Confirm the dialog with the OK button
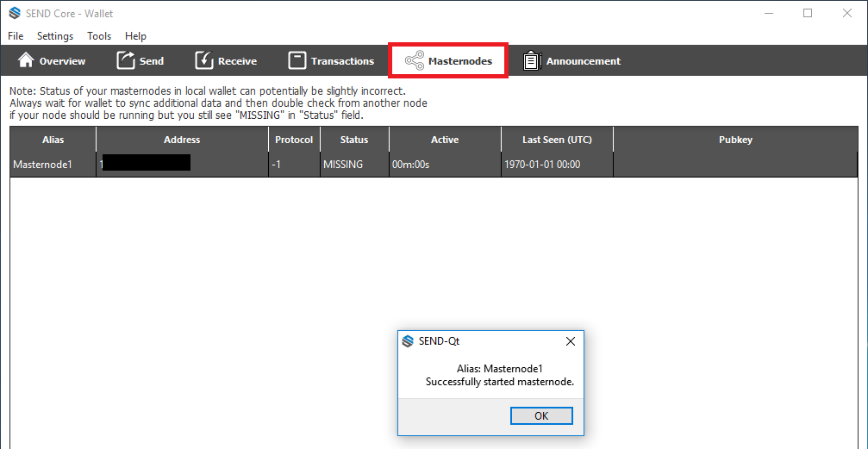868x449 pixels. click(x=541, y=415)
